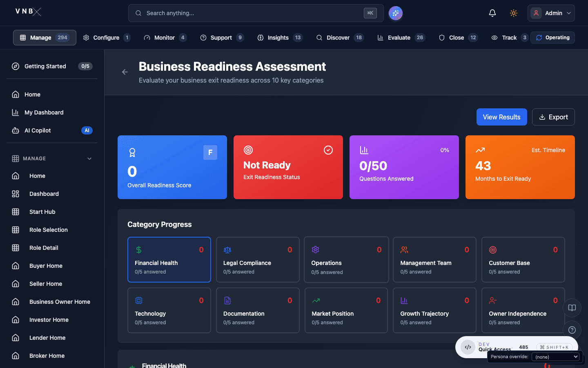This screenshot has height=368, width=588.
Task: Click the sun icon to switch theme
Action: 513,13
